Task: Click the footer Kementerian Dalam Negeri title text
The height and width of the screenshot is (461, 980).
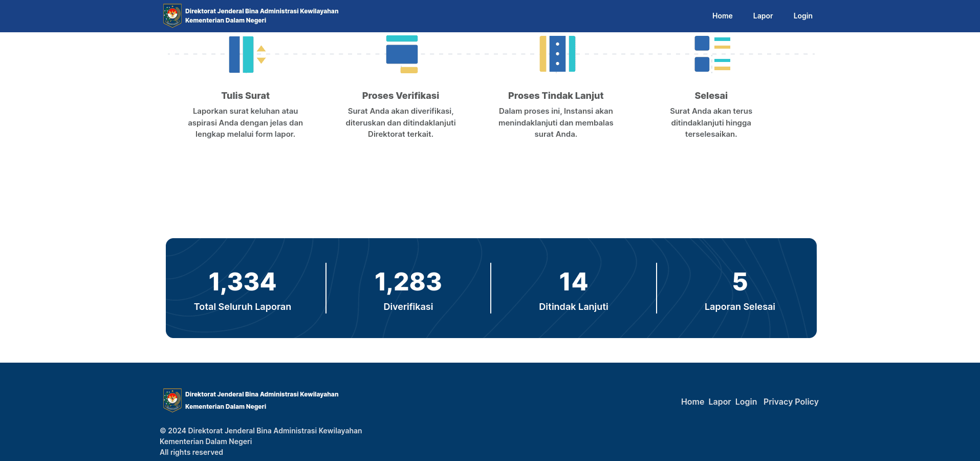Action: 226,406
